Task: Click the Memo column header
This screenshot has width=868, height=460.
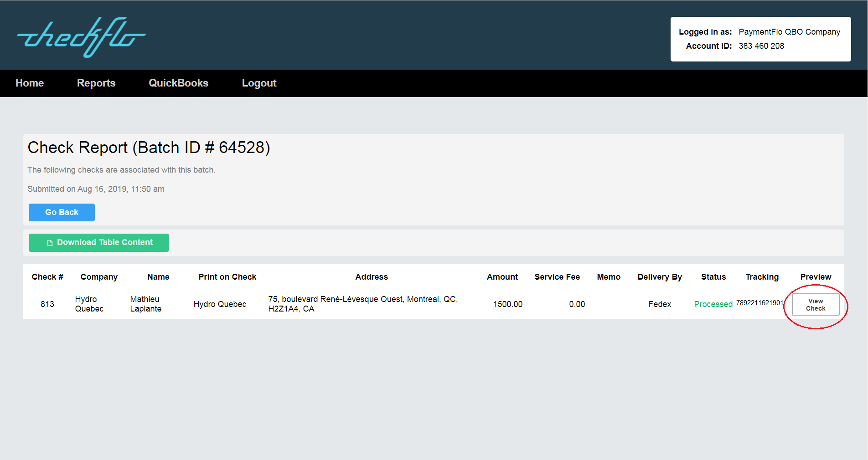Action: pos(609,277)
